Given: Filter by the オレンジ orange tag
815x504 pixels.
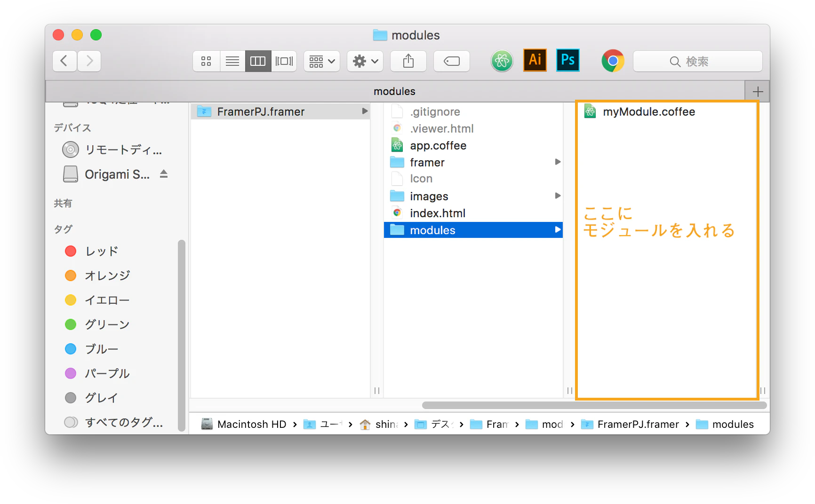Looking at the screenshot, I should point(97,276).
